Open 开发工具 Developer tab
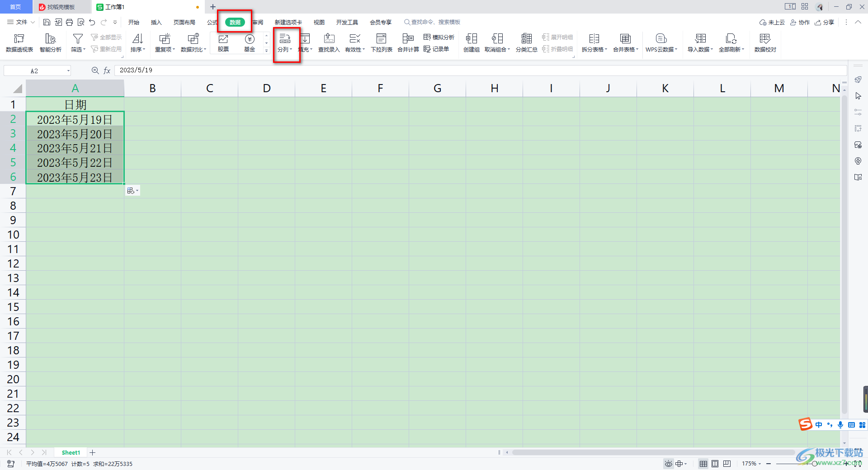The image size is (868, 470). tap(347, 22)
